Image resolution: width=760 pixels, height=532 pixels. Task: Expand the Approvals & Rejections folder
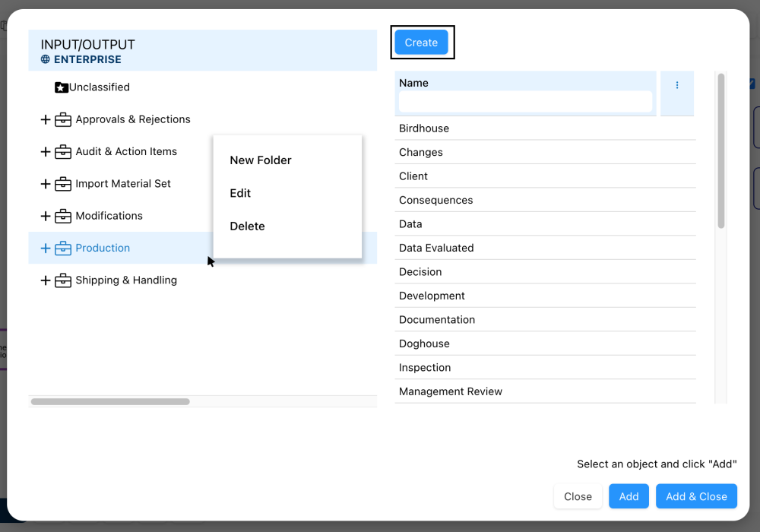(46, 119)
